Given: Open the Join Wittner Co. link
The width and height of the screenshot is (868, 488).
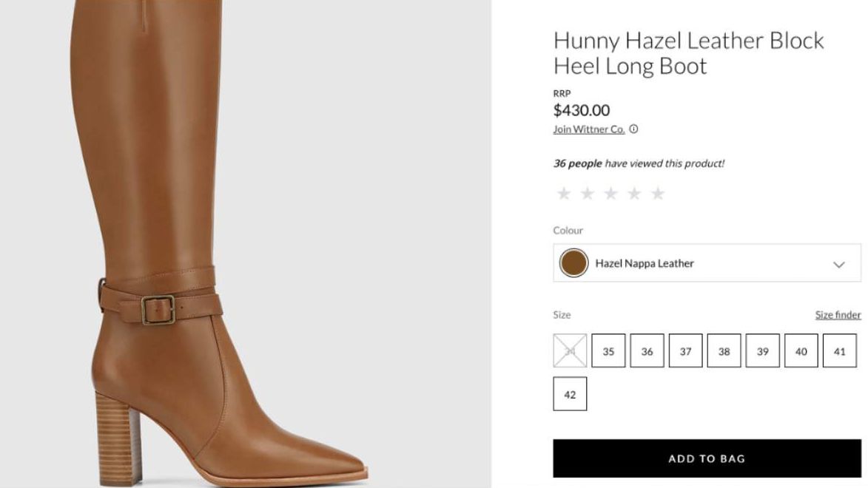Looking at the screenshot, I should tap(589, 129).
